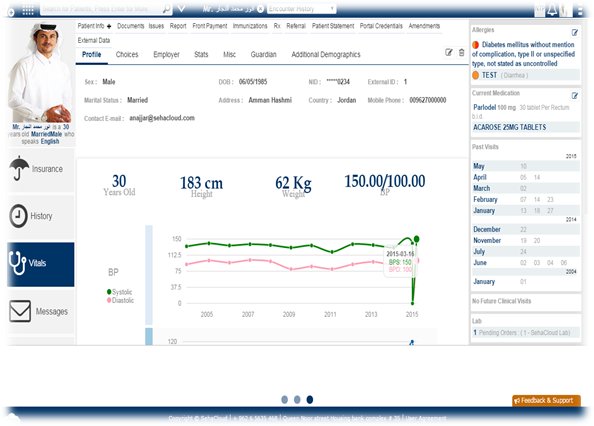The width and height of the screenshot is (594, 426).
Task: Toggle the Systolic legend entry
Action: click(x=120, y=292)
